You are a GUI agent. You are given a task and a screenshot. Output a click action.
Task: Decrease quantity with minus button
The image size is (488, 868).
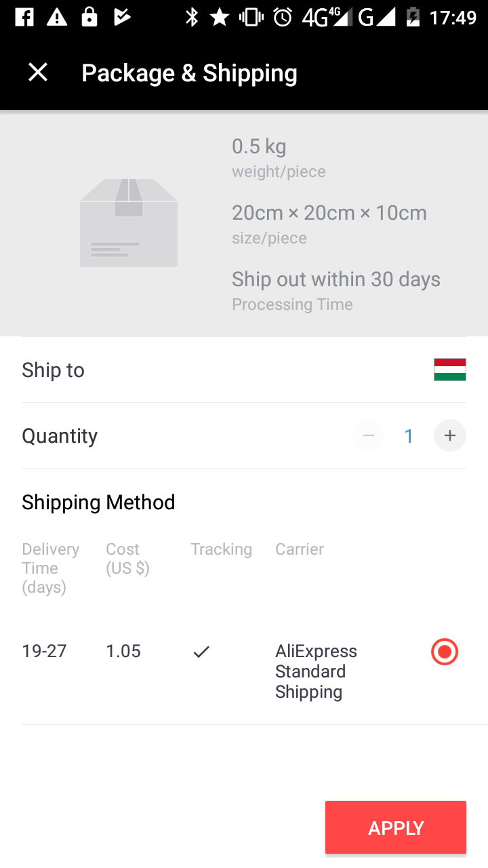click(369, 435)
